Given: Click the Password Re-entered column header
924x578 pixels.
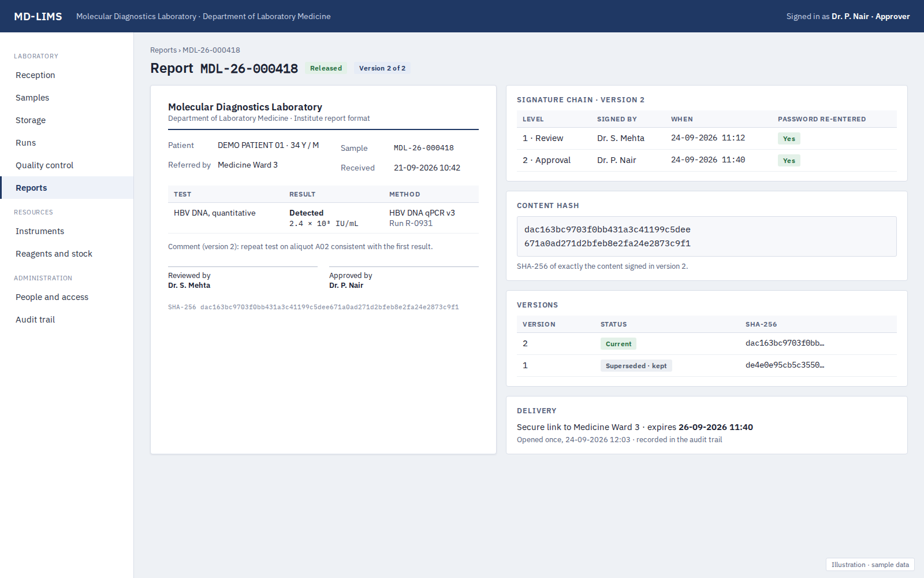Looking at the screenshot, I should (x=822, y=119).
